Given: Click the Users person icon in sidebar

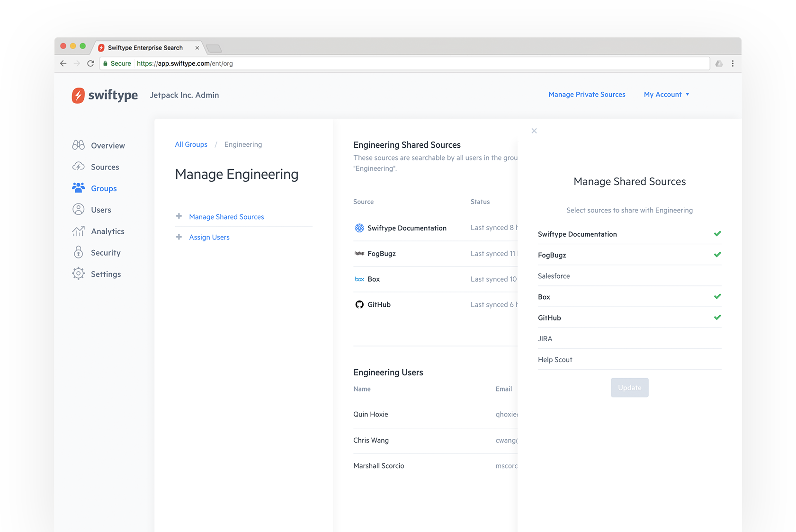Looking at the screenshot, I should [79, 209].
